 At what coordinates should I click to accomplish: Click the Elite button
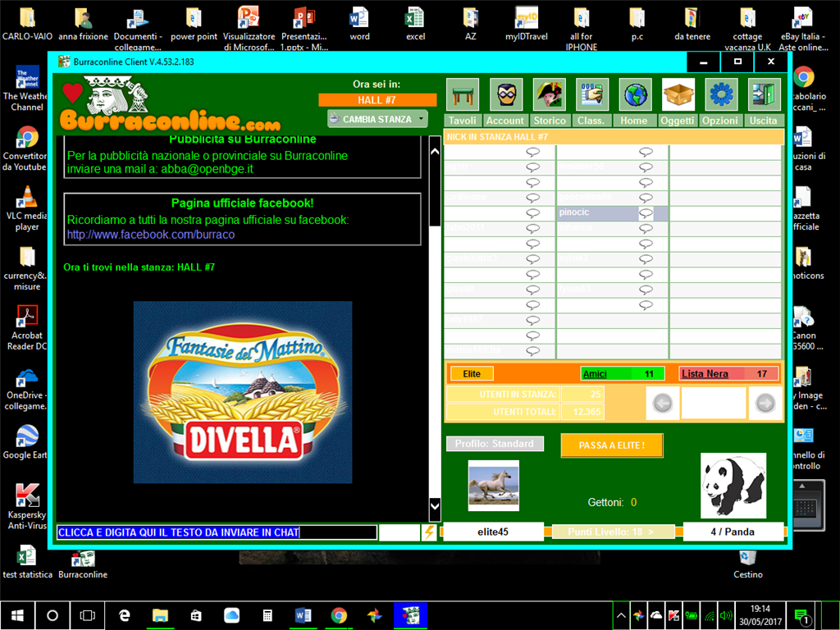tap(472, 373)
